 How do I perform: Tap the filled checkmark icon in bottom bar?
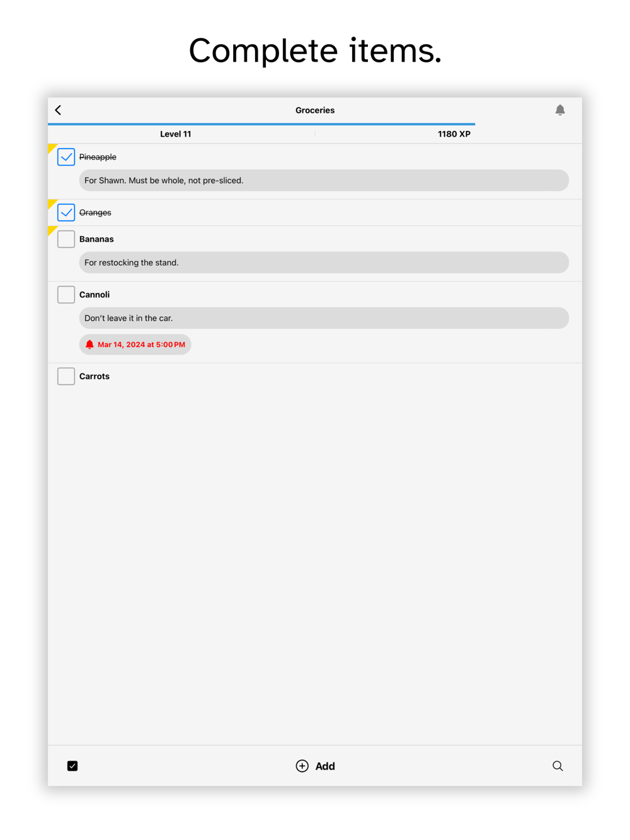click(x=72, y=766)
